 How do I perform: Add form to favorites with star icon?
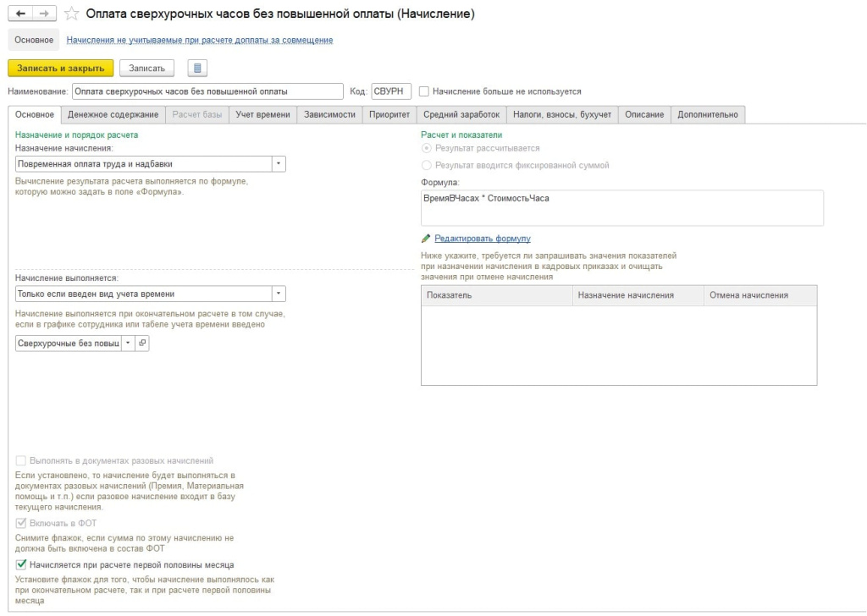click(73, 14)
